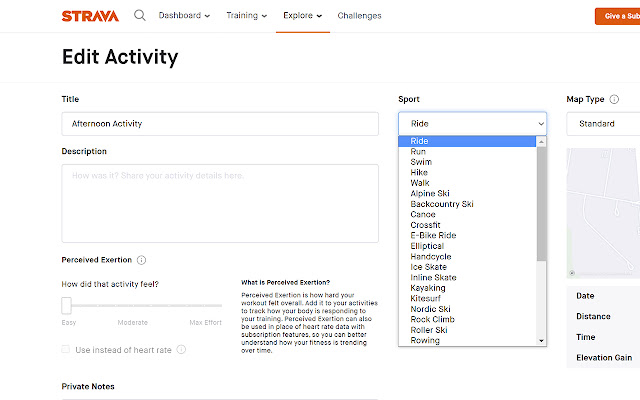
Task: Click the activity map thumbnail
Action: [603, 213]
